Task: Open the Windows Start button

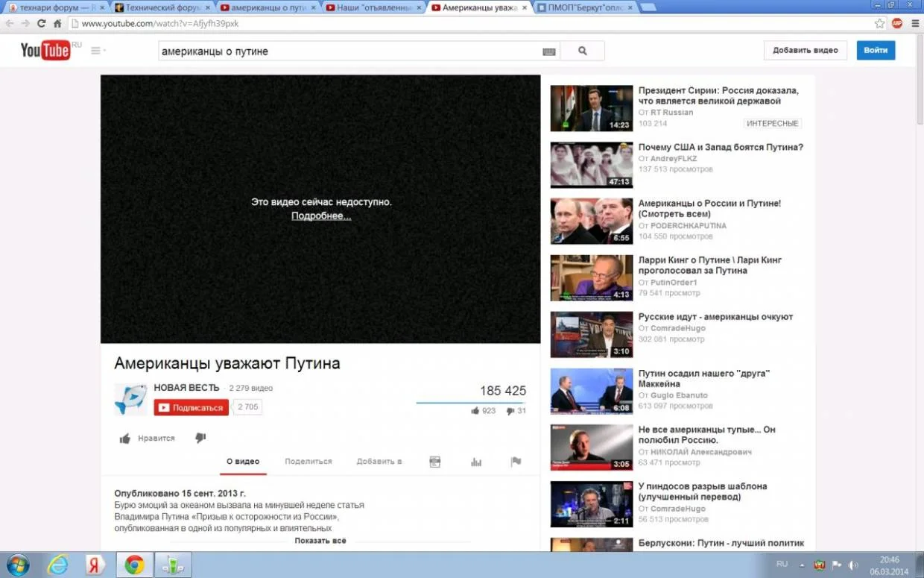Action: [17, 565]
